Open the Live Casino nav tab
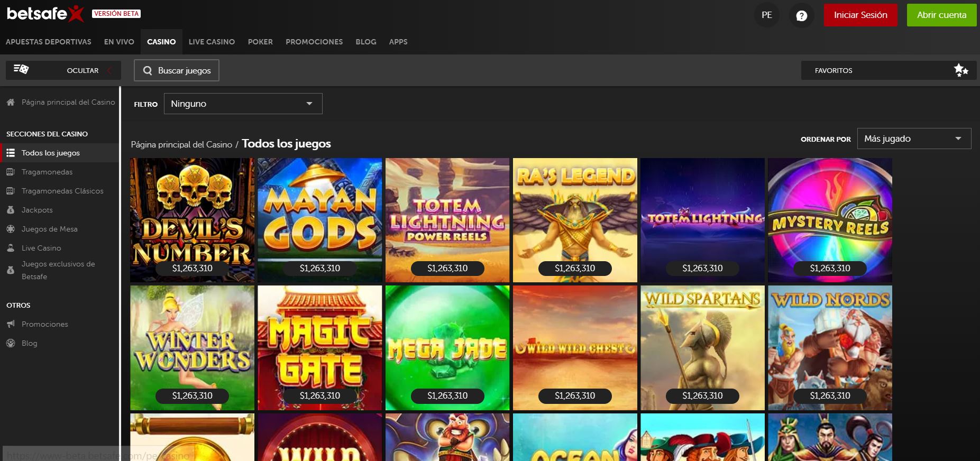980x461 pixels. click(x=212, y=42)
